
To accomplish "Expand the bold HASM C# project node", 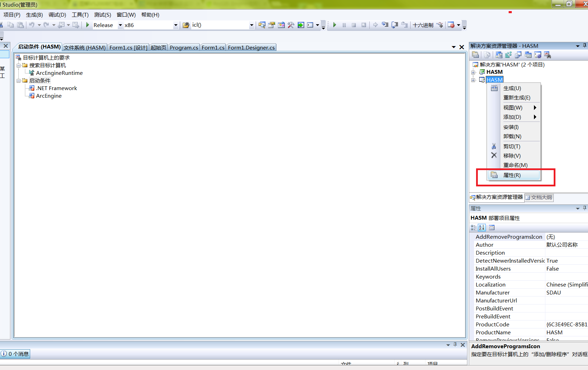I will (x=473, y=72).
